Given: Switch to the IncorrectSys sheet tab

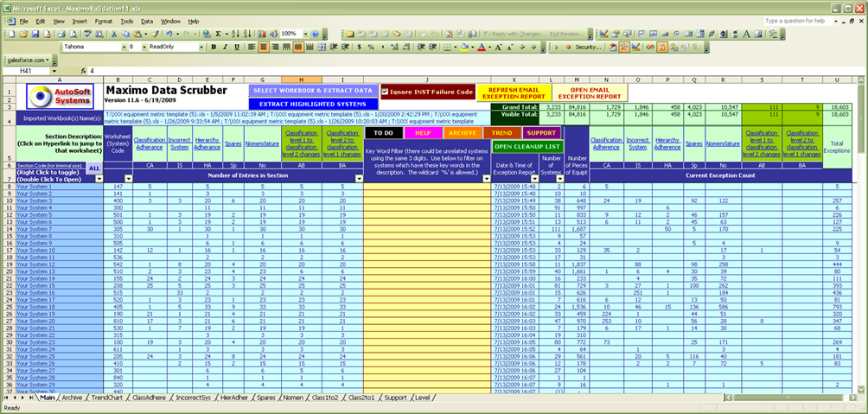Looking at the screenshot, I should point(193,398).
